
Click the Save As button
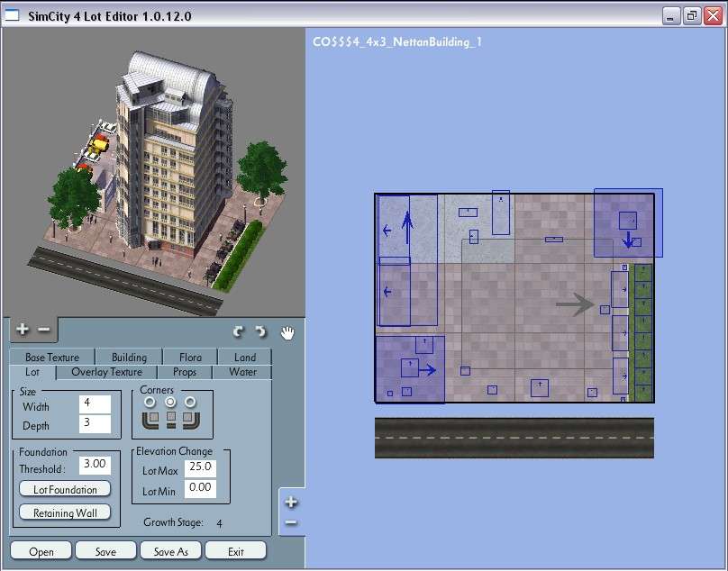171,551
